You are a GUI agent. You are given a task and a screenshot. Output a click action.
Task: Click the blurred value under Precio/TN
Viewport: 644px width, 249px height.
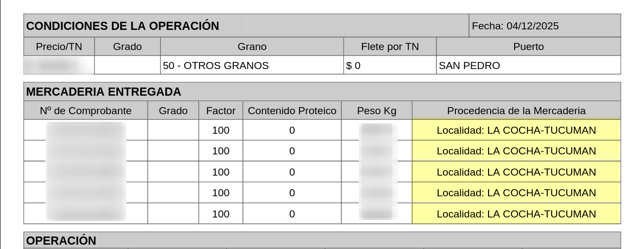click(59, 66)
